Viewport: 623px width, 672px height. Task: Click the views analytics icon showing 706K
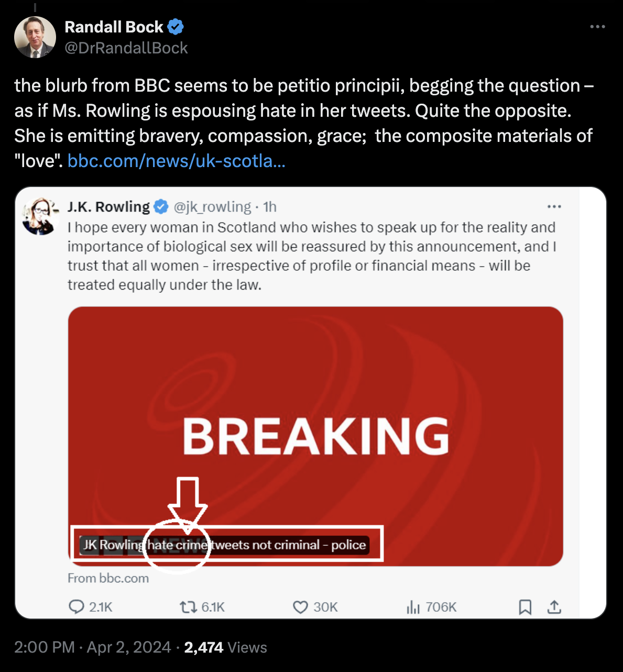(413, 607)
